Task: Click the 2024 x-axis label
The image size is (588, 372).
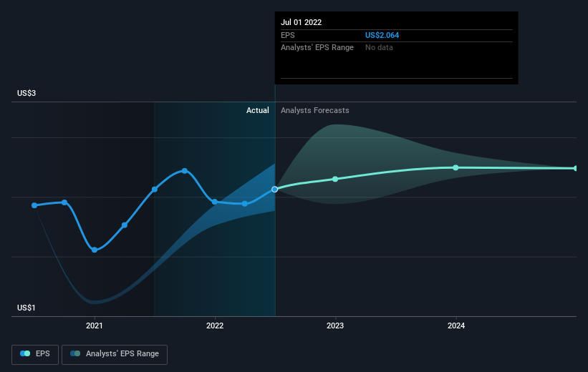Action: pyautogui.click(x=456, y=325)
